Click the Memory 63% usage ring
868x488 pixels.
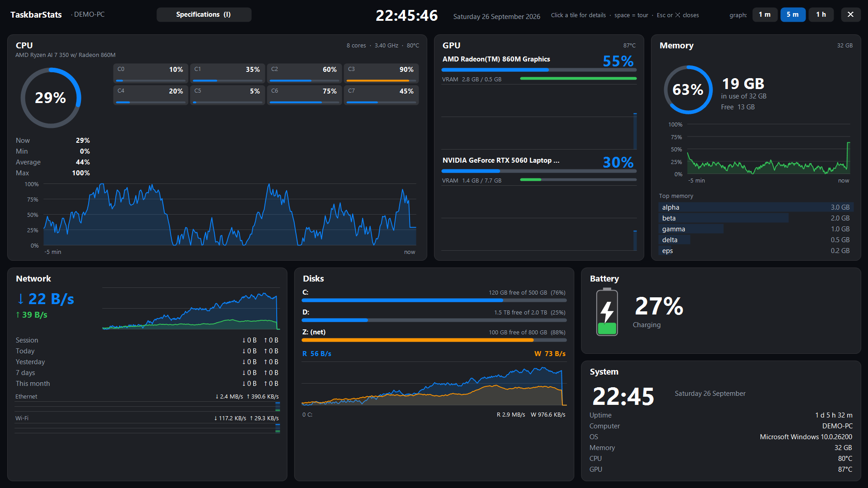pos(688,89)
